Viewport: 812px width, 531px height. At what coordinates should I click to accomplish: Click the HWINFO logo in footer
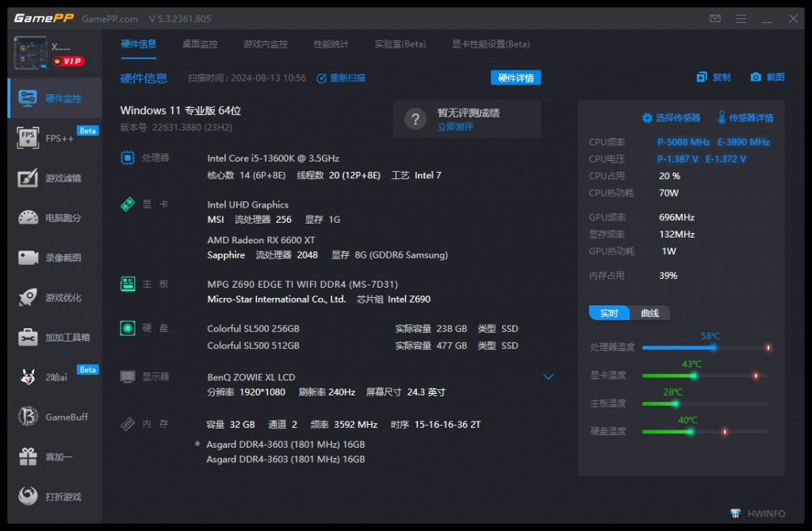735,514
